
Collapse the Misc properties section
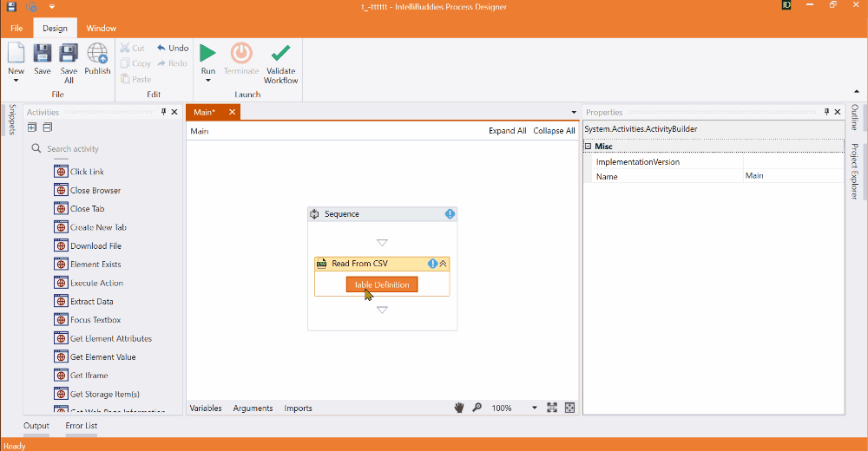[588, 147]
